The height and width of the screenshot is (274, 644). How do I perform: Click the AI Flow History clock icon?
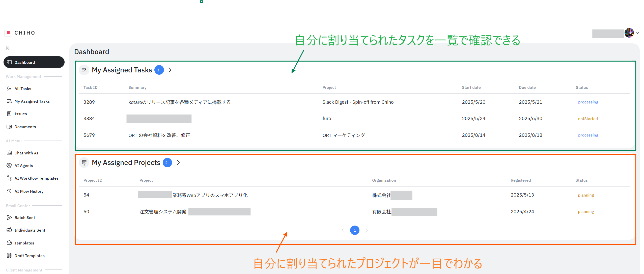pos(9,191)
